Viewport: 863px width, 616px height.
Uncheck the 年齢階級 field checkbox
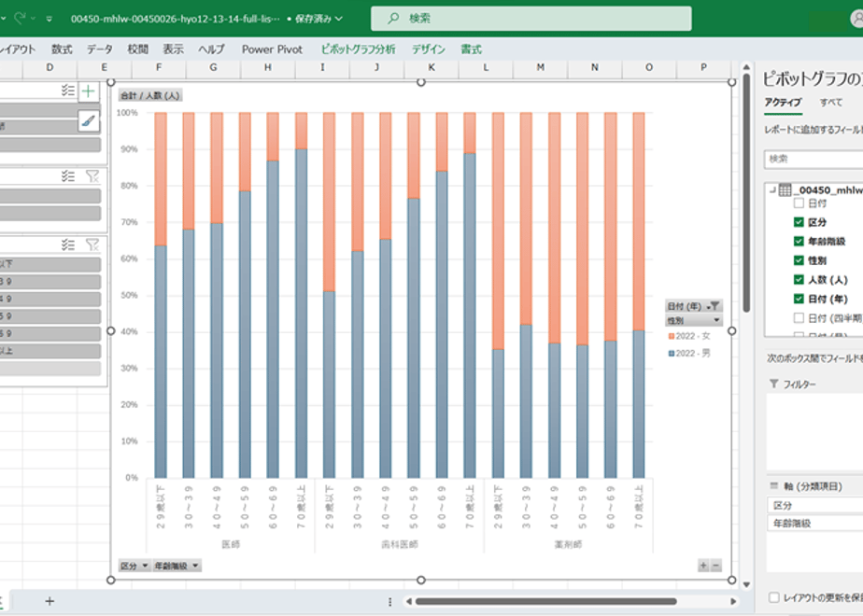tap(799, 242)
